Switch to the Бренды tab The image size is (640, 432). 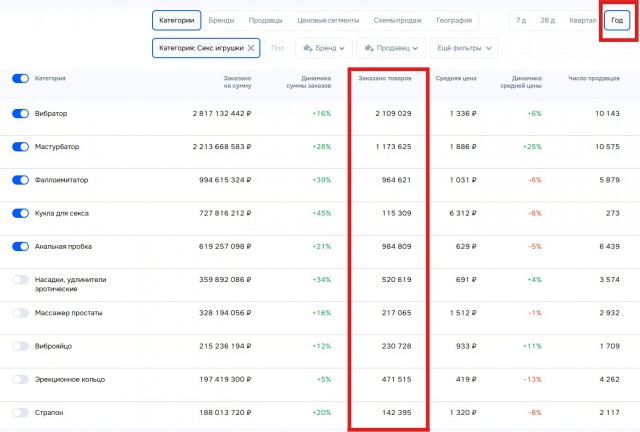[x=221, y=20]
